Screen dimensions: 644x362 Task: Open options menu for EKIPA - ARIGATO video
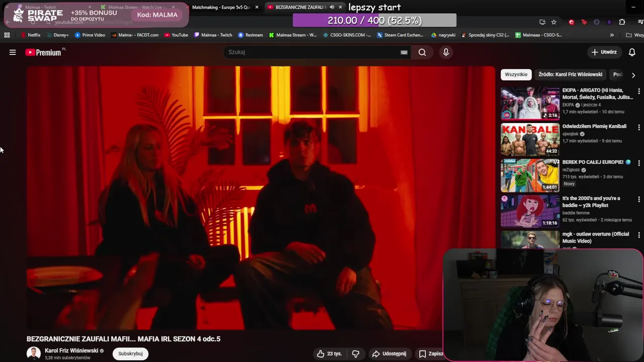coord(639,92)
